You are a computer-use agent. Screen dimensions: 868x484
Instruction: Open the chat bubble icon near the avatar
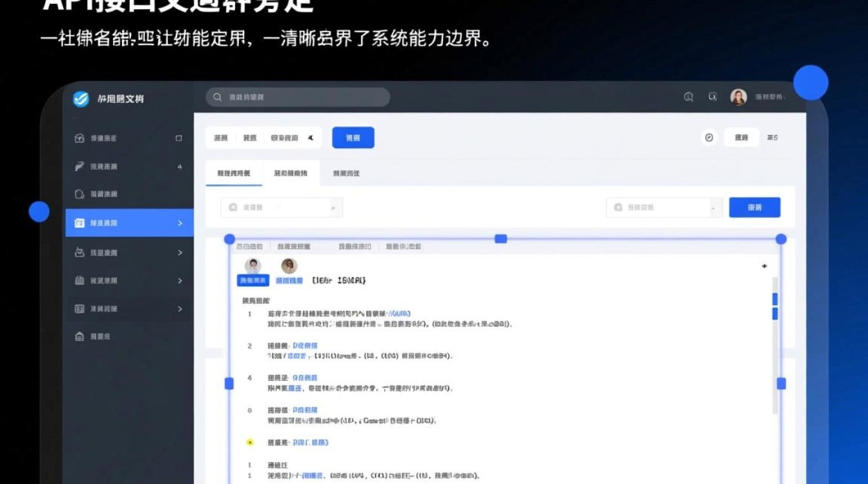(712, 97)
